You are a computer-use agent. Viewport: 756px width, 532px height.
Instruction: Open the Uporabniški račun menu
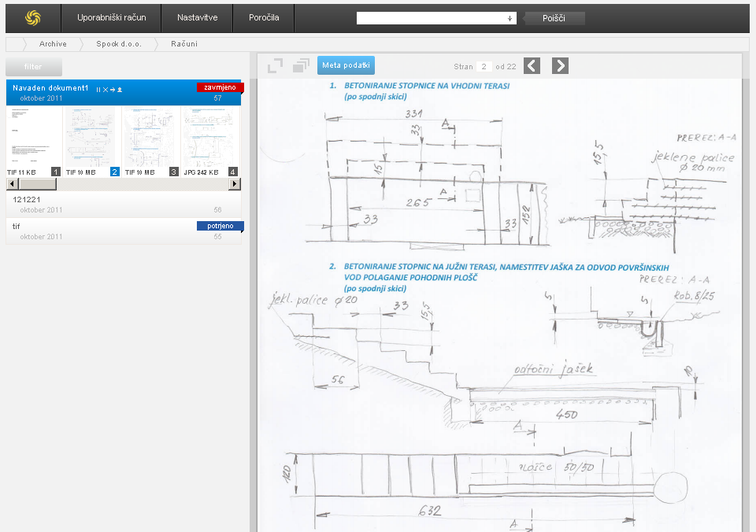click(111, 17)
